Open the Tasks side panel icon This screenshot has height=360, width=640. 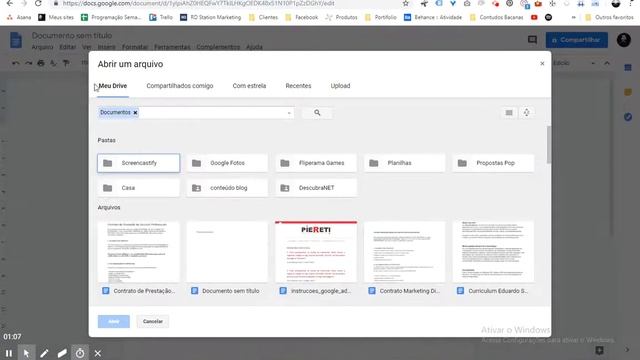click(x=628, y=117)
